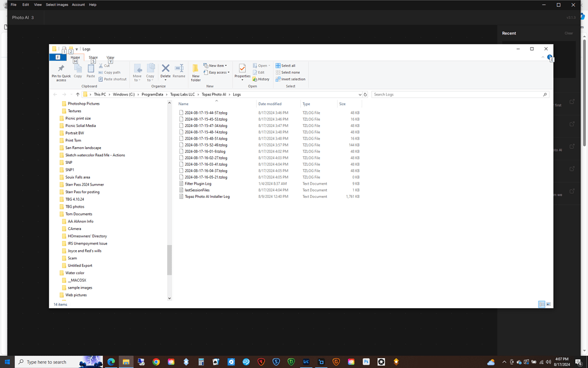Launch Photoshop from the taskbar
The height and width of the screenshot is (368, 588).
(x=366, y=362)
